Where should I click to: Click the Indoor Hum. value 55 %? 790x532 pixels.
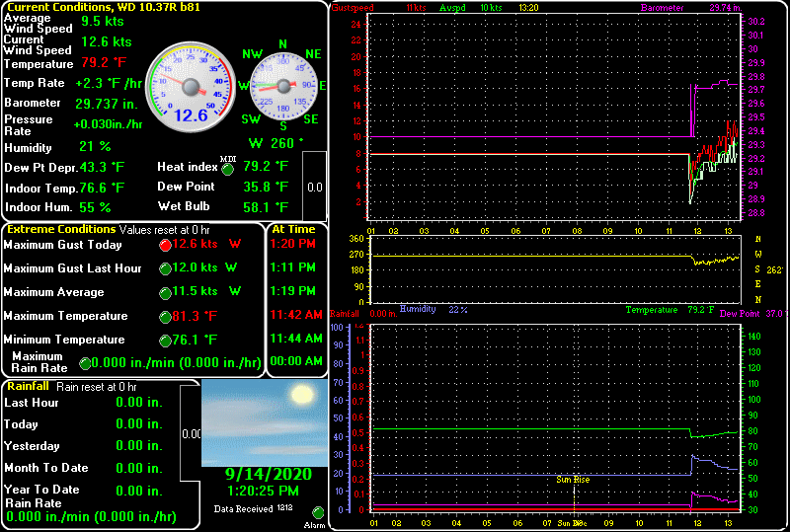(x=95, y=207)
